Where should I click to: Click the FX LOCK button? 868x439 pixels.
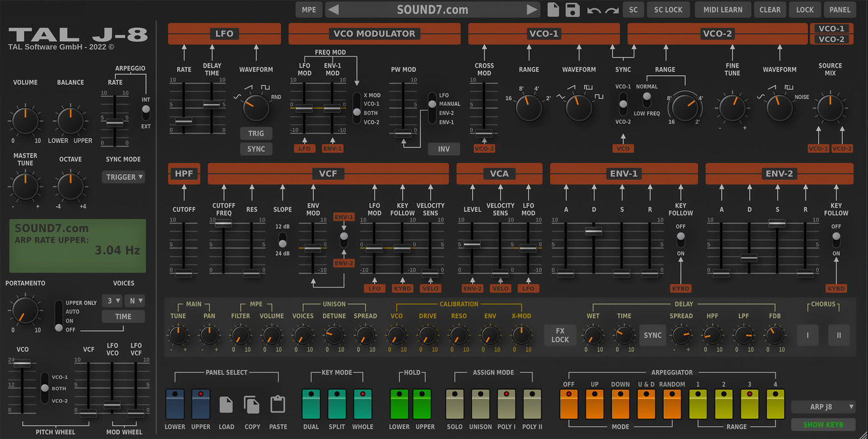click(x=560, y=335)
